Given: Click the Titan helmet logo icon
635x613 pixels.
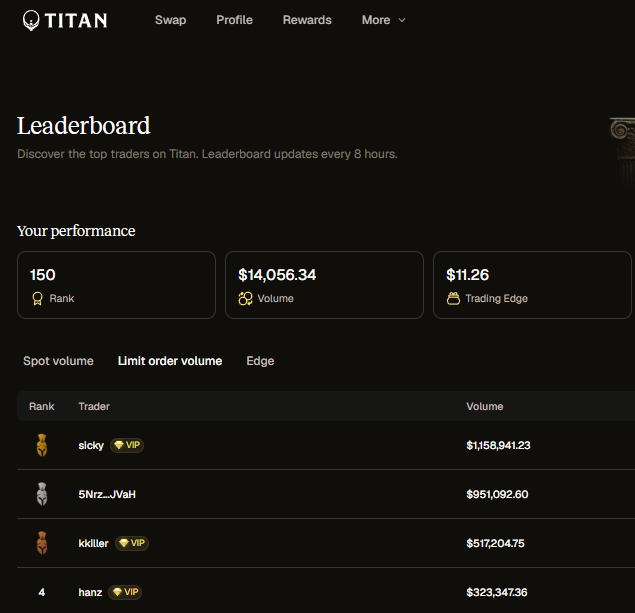Looking at the screenshot, I should (31, 20).
